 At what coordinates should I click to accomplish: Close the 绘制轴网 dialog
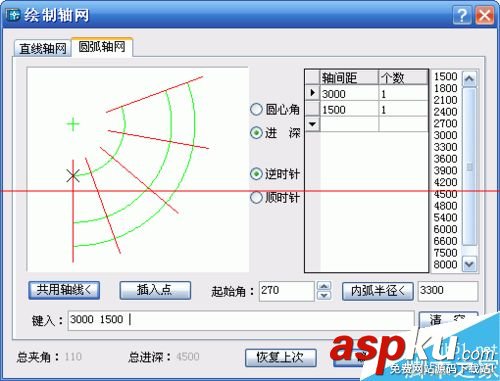coord(484,15)
